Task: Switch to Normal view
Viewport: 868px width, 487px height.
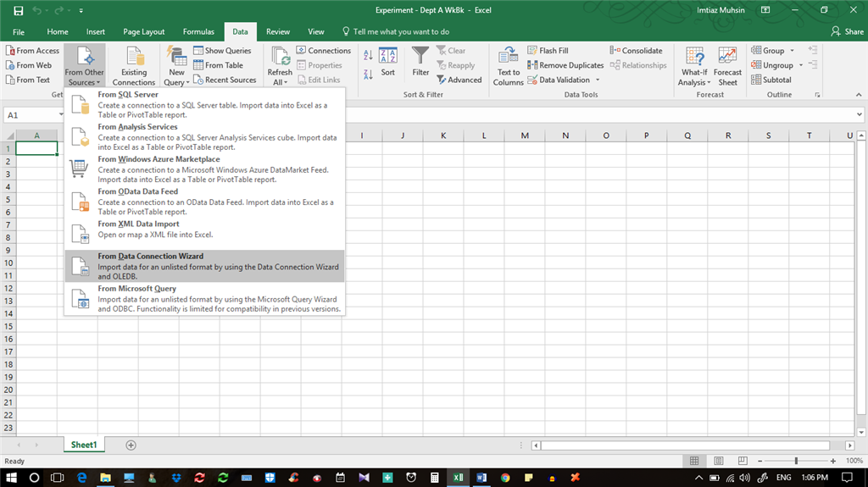Action: pyautogui.click(x=694, y=461)
